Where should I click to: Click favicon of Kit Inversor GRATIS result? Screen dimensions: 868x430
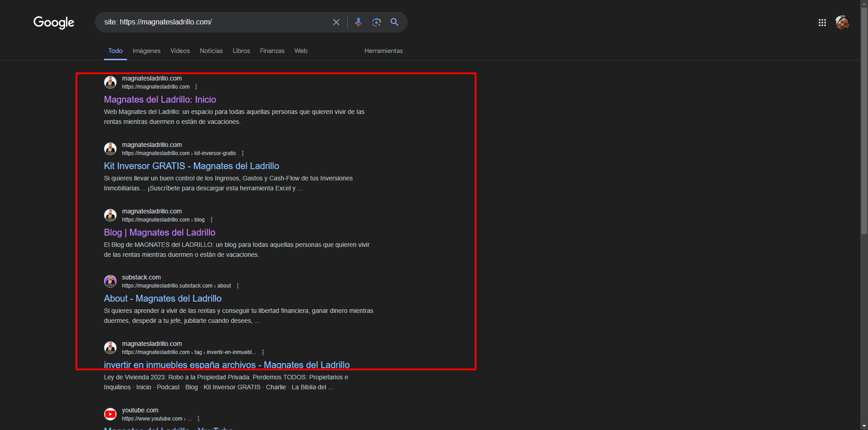click(110, 149)
